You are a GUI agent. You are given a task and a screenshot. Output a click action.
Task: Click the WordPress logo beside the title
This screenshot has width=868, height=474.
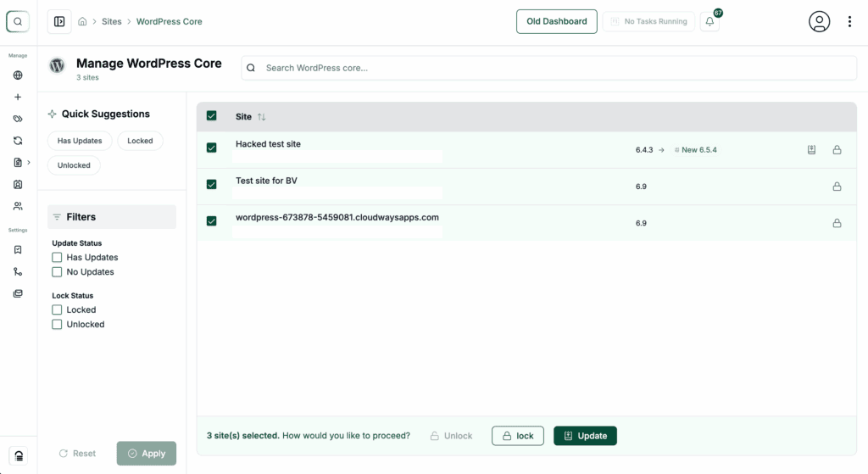(57, 65)
